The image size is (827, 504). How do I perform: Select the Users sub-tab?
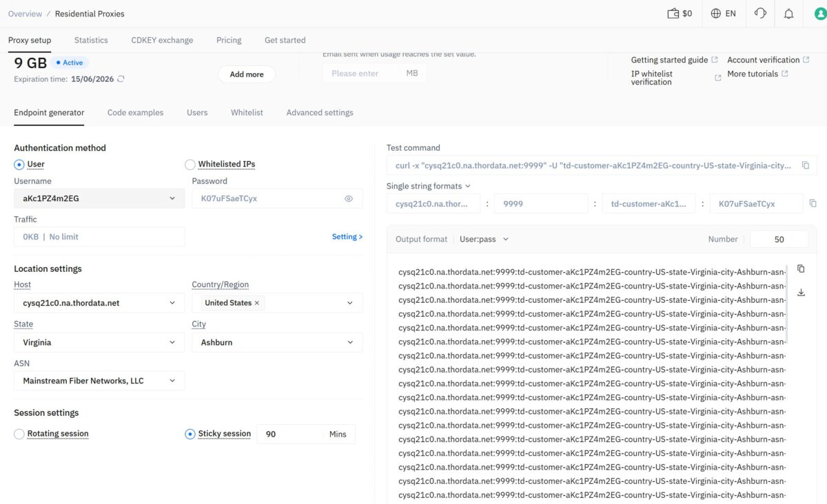pos(197,112)
